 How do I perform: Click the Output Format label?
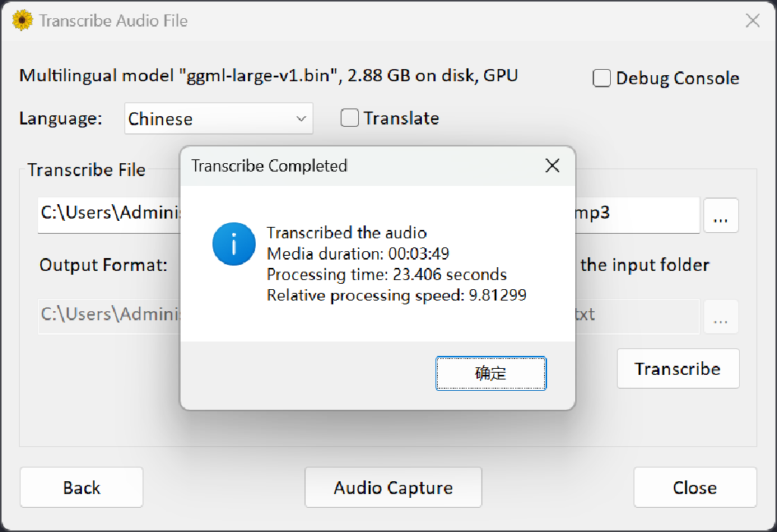click(103, 265)
